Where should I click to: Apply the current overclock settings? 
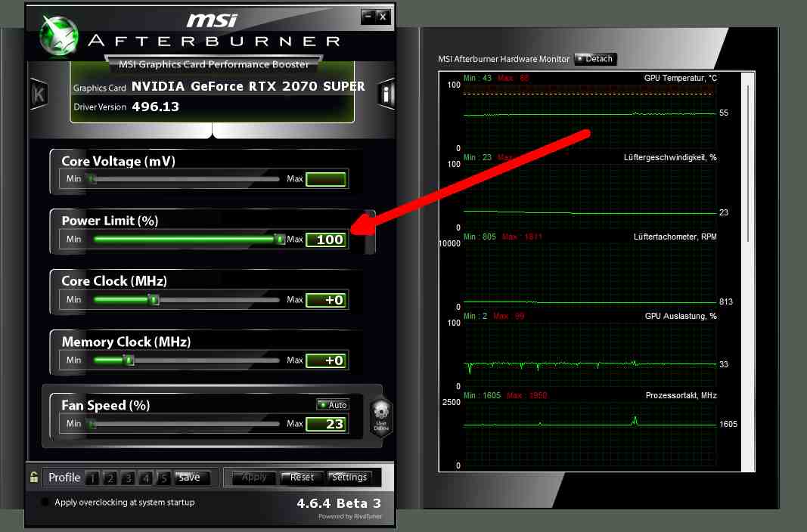click(x=253, y=478)
